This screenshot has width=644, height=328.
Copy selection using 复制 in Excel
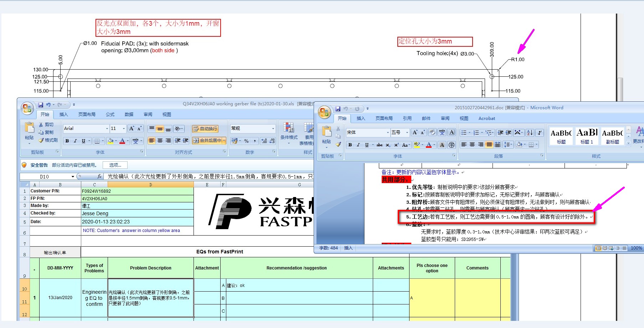click(46, 132)
